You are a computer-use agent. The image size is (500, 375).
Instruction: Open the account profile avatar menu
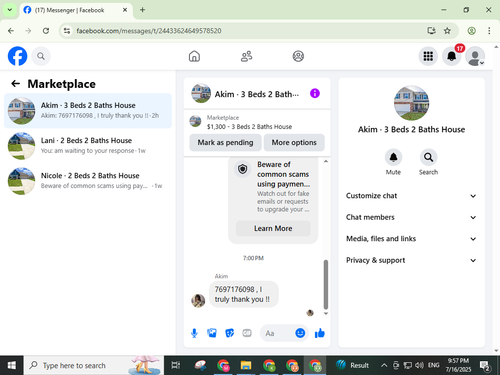475,56
